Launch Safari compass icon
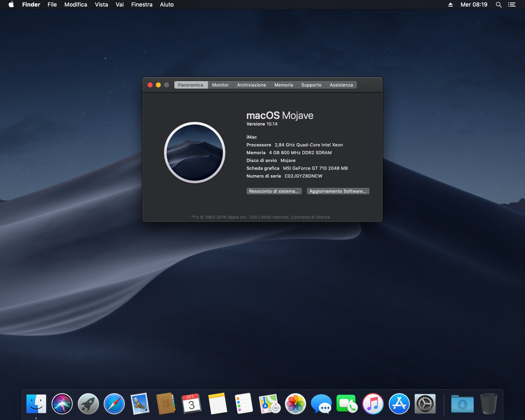The height and width of the screenshot is (420, 525). coord(114,404)
